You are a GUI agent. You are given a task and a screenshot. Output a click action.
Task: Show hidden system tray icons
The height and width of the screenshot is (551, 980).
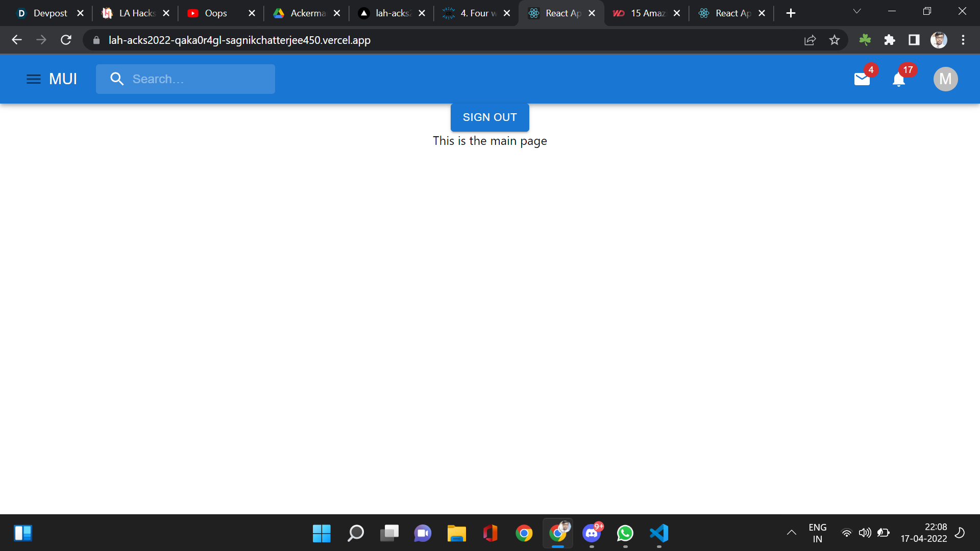(x=792, y=533)
